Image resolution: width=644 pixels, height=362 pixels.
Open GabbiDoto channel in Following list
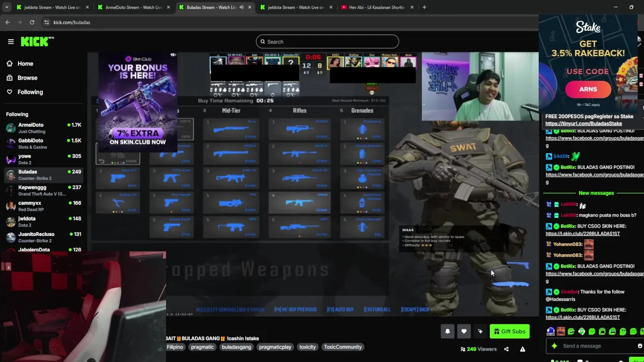43,143
